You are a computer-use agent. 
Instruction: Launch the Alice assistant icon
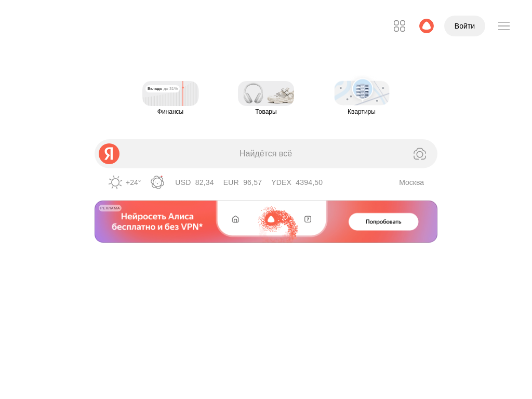pos(427,26)
